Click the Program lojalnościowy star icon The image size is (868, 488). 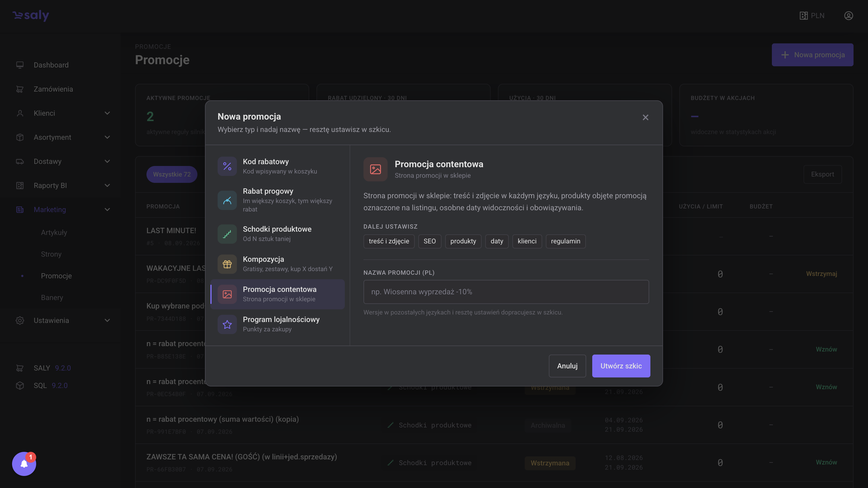[227, 324]
